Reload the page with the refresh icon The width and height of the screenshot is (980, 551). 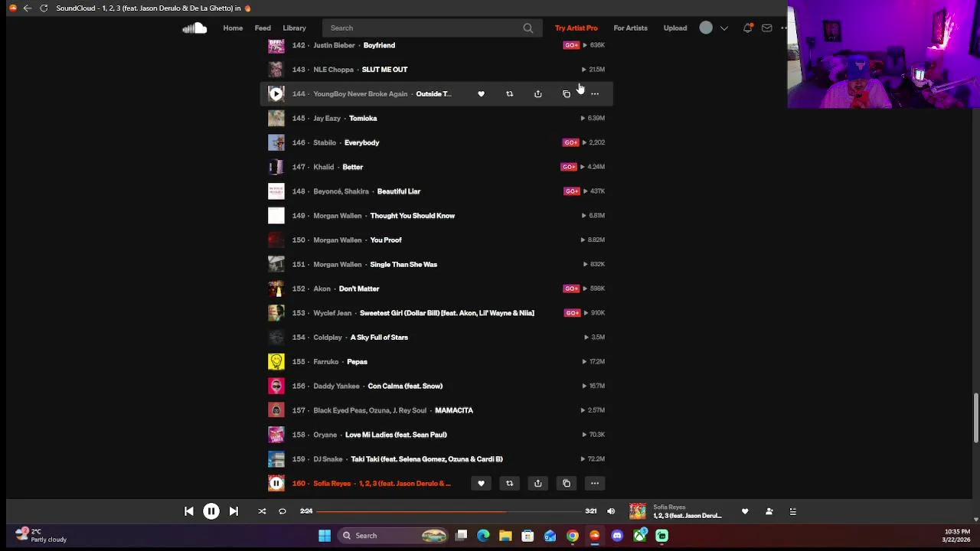click(x=44, y=8)
